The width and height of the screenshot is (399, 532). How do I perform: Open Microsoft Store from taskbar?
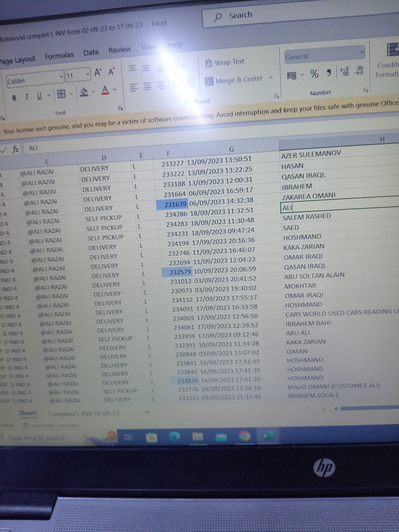152,437
